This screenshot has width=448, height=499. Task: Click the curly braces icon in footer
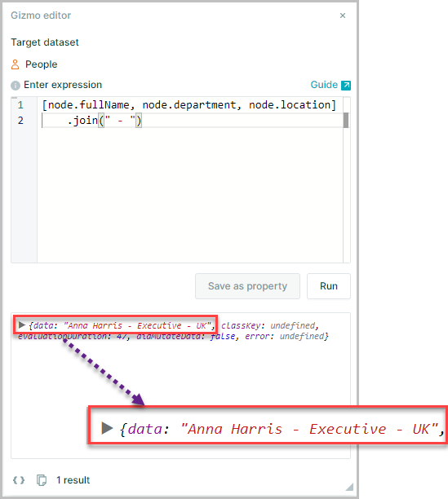(x=19, y=480)
